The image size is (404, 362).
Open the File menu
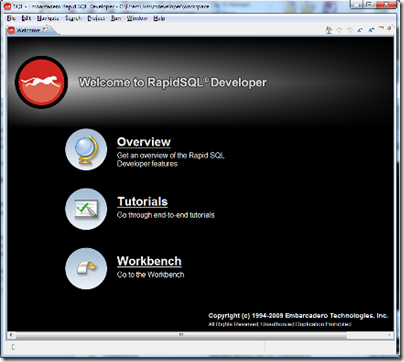coord(11,18)
